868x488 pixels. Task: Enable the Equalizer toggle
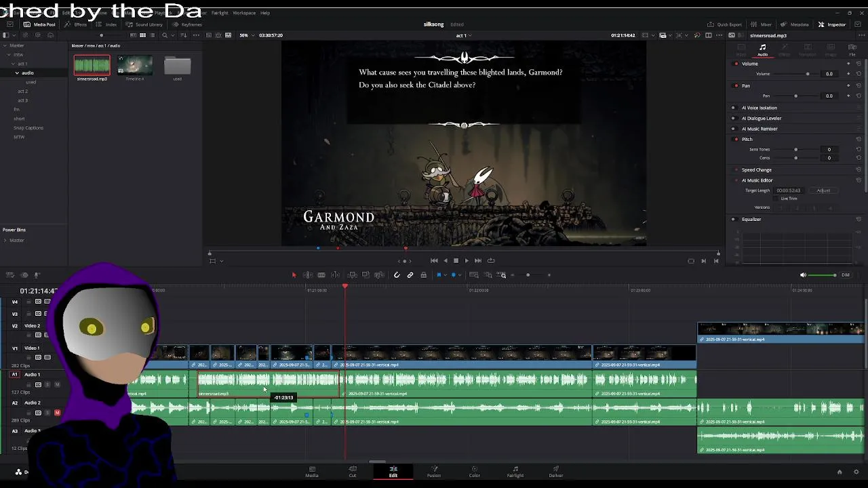pos(733,219)
